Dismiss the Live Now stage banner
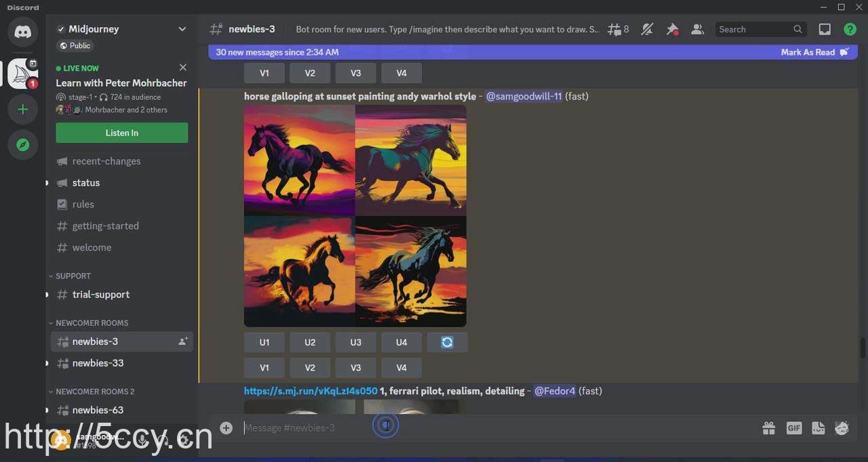 [x=182, y=68]
